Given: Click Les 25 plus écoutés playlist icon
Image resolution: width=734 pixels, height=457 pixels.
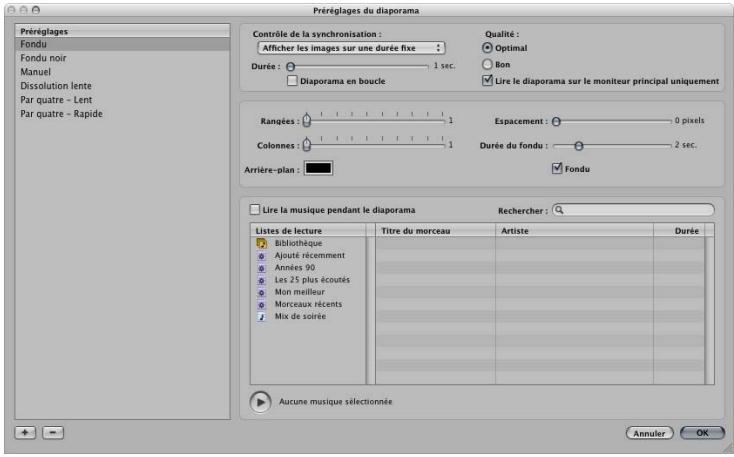Looking at the screenshot, I should [262, 280].
